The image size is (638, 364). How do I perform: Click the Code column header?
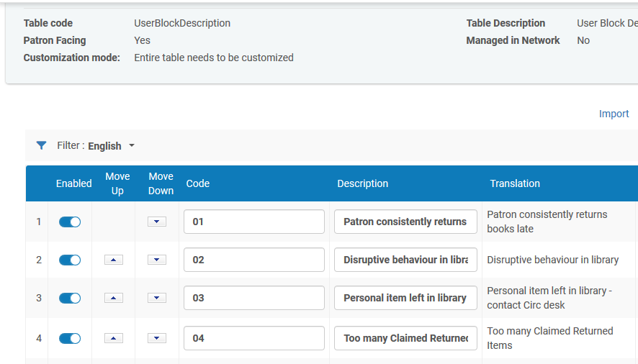[198, 183]
